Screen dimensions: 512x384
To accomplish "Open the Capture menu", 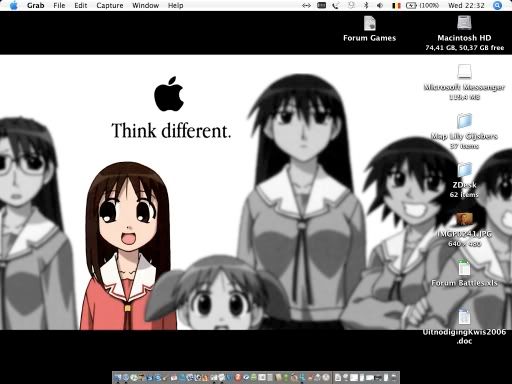I will [x=110, y=5].
